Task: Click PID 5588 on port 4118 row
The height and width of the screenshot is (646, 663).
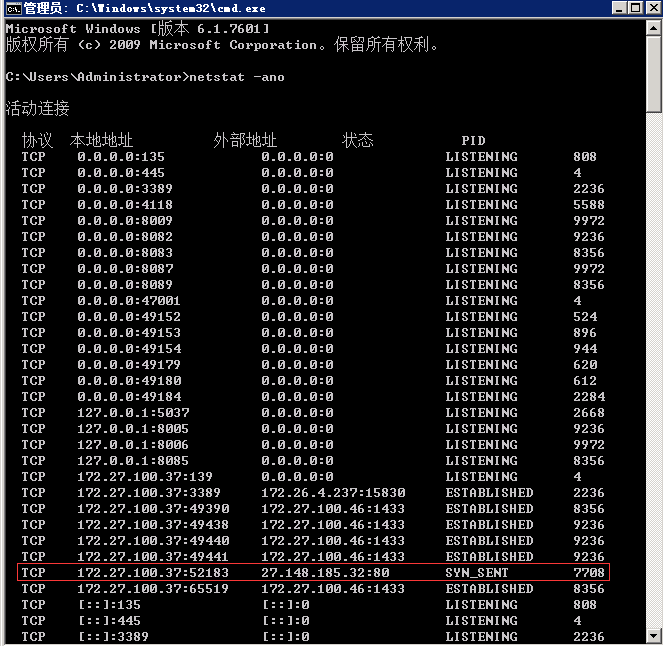Action: [x=589, y=205]
